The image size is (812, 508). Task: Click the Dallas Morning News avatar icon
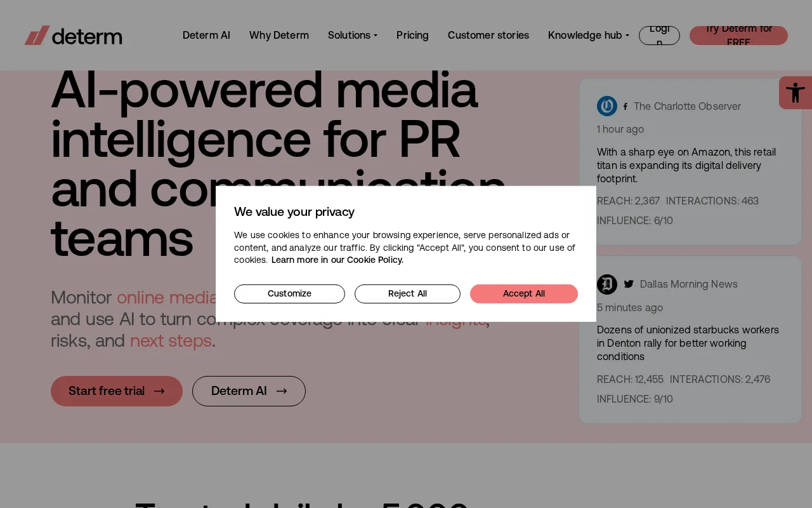tap(607, 284)
